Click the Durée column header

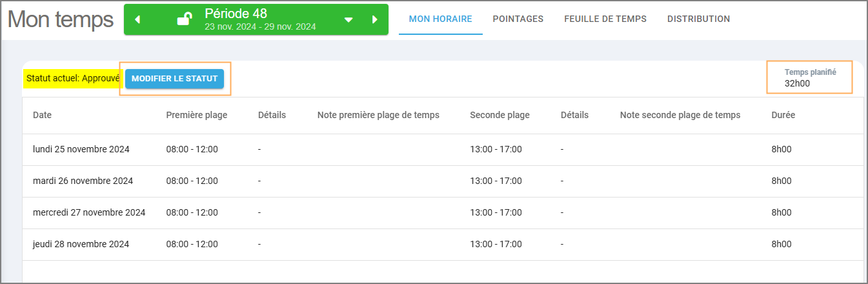click(x=783, y=115)
